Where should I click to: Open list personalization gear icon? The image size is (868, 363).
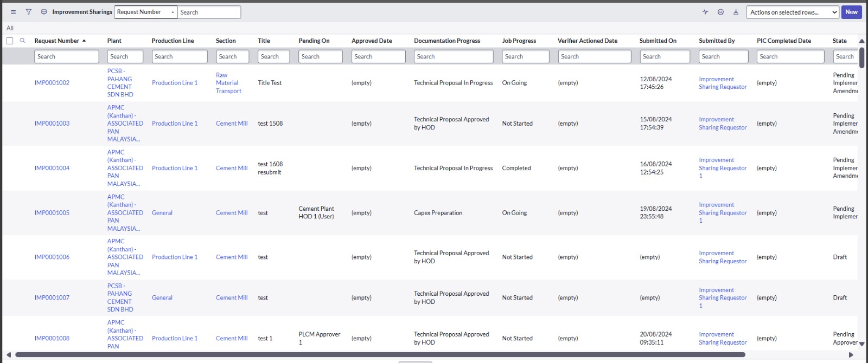pos(720,12)
